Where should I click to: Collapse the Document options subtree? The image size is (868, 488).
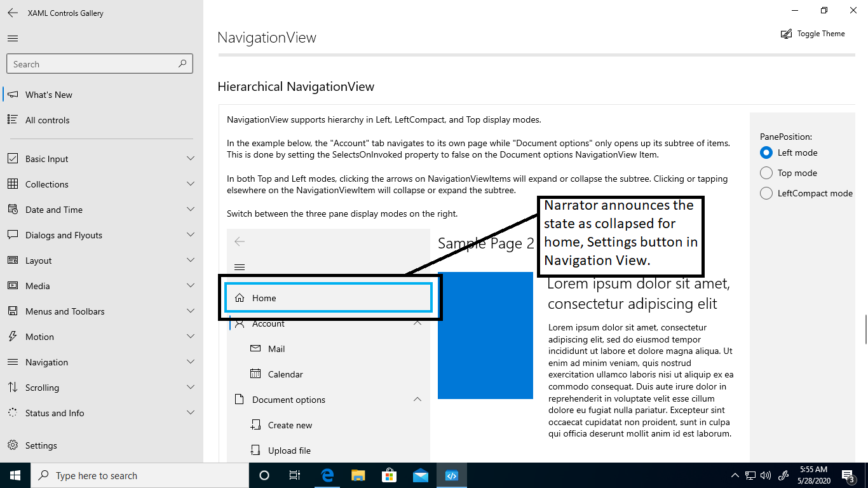tap(417, 399)
